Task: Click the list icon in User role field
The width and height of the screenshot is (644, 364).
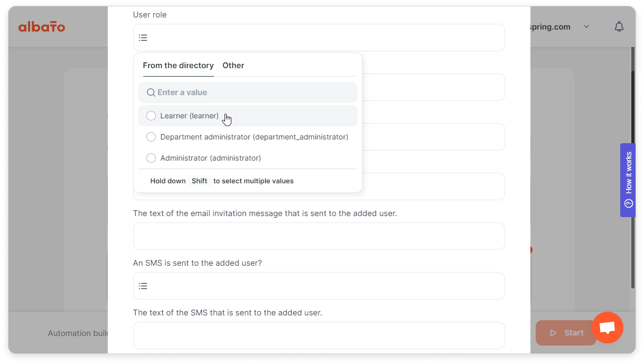Action: tap(143, 38)
